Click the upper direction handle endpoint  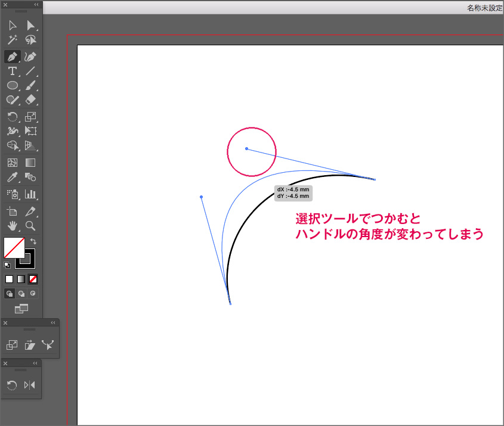click(246, 148)
